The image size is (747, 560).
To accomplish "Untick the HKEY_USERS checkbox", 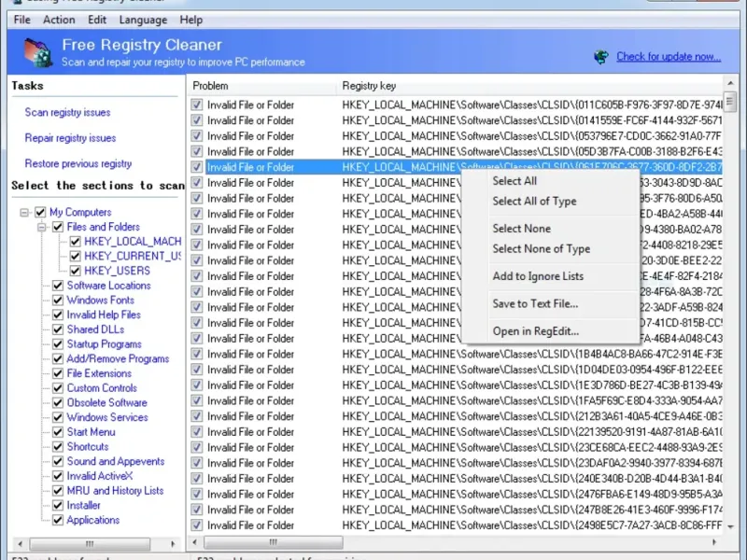I will tap(76, 271).
